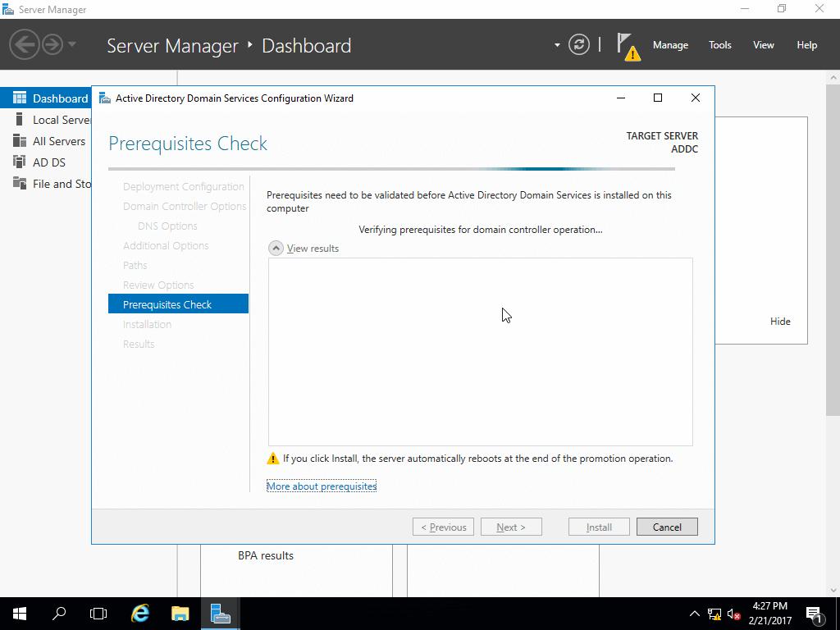Select Dashboard in the left navigation

[x=46, y=98]
